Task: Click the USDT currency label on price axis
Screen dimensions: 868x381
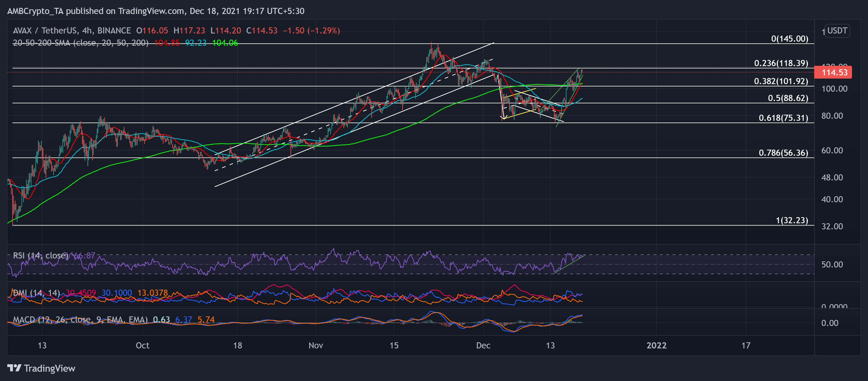Action: [838, 31]
